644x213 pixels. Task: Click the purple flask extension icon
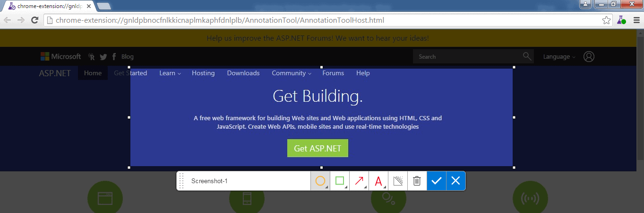[621, 20]
